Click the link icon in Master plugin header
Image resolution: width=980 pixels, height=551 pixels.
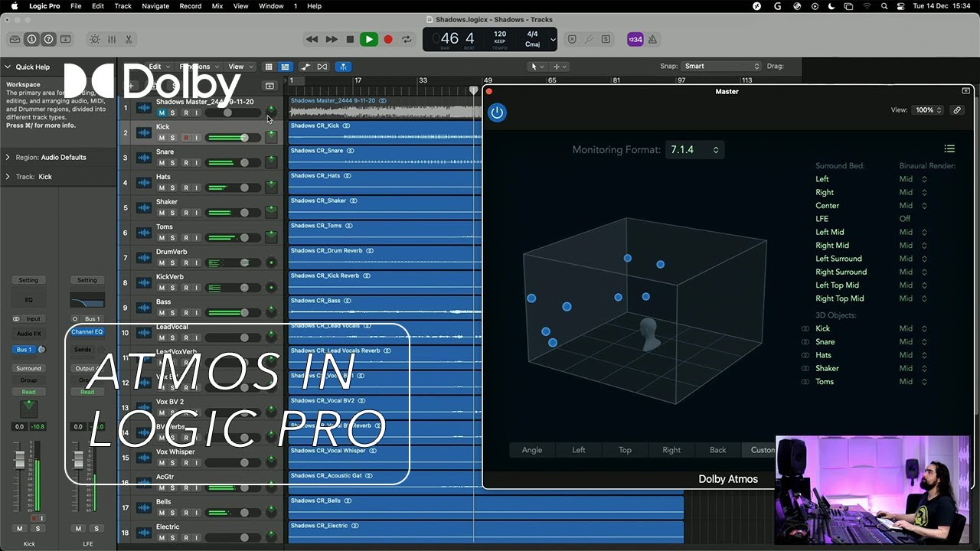coord(957,110)
